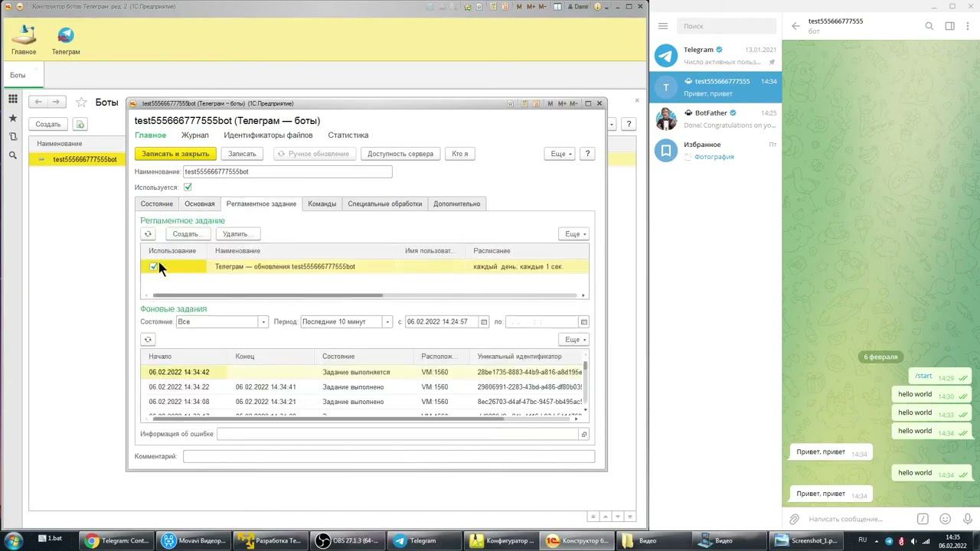This screenshot has width=980, height=551.
Task: Open favorites star in 1C sidebar
Action: click(12, 118)
